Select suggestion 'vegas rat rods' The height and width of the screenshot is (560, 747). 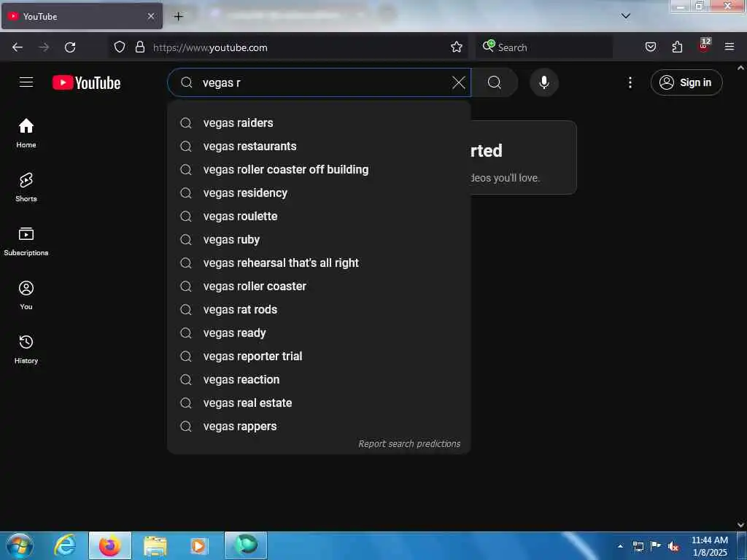319,309
